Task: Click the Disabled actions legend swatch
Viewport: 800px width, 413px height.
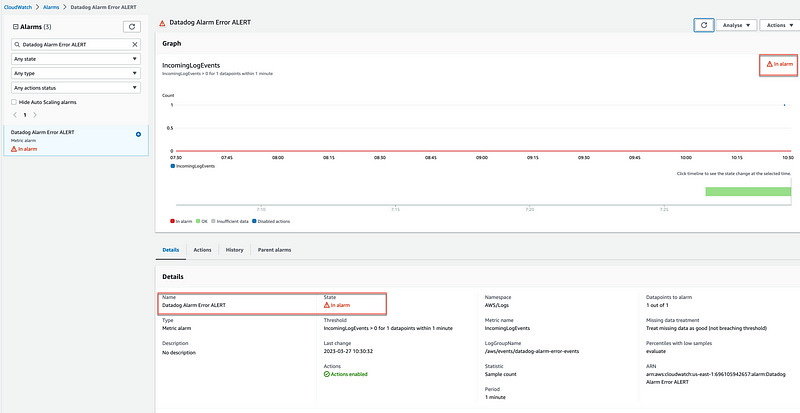Action: coord(254,221)
